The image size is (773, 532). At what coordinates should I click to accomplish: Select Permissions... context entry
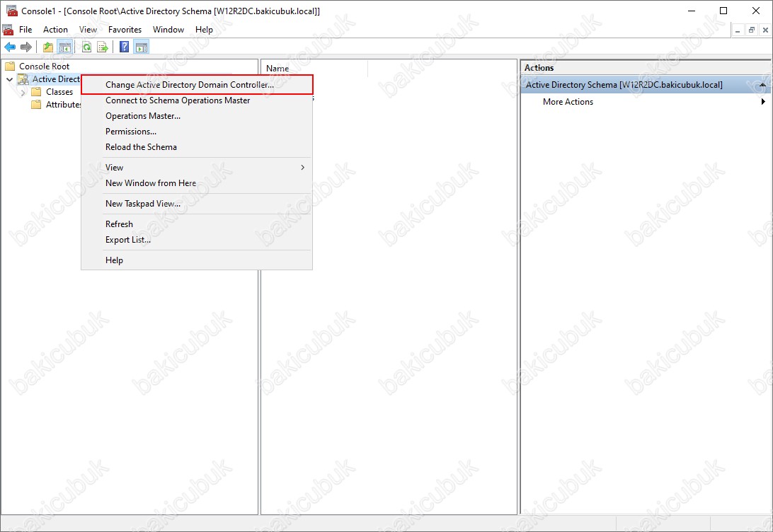coord(197,132)
